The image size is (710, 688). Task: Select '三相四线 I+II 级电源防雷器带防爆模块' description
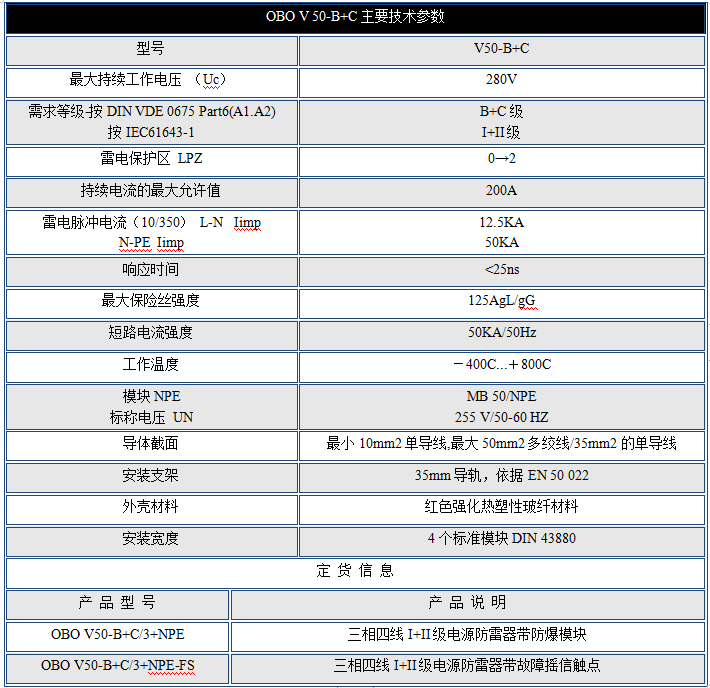pyautogui.click(x=467, y=635)
